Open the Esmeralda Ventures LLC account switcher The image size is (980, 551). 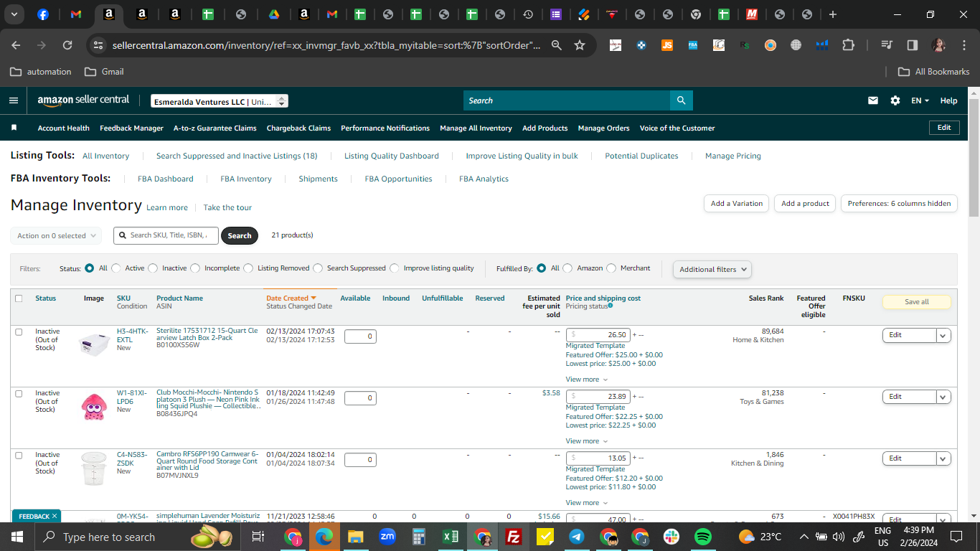pos(220,101)
